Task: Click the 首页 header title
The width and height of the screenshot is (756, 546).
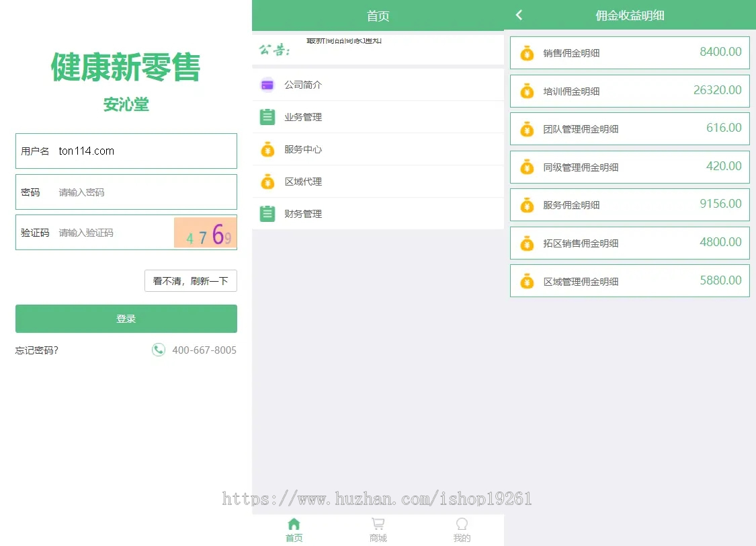Action: 378,16
